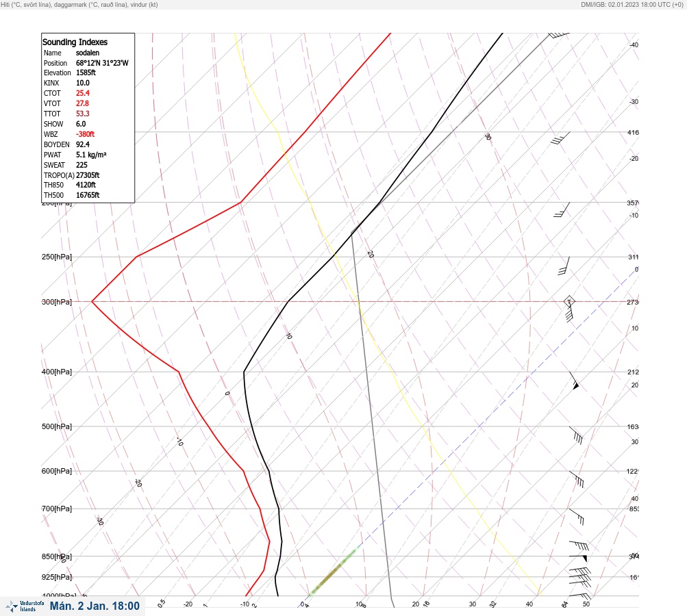Click the -10 temperature axis label at bottom
687x616 pixels.
coord(245,604)
